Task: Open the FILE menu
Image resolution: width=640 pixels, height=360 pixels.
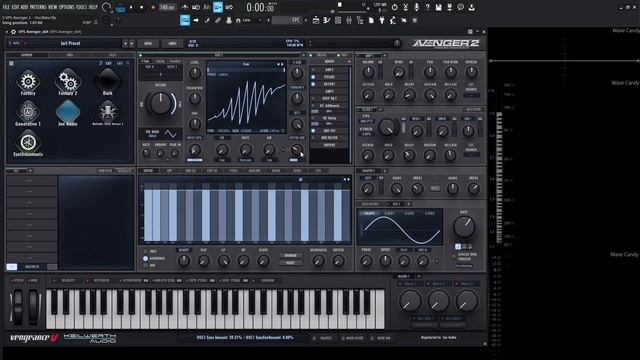Action: click(x=6, y=7)
